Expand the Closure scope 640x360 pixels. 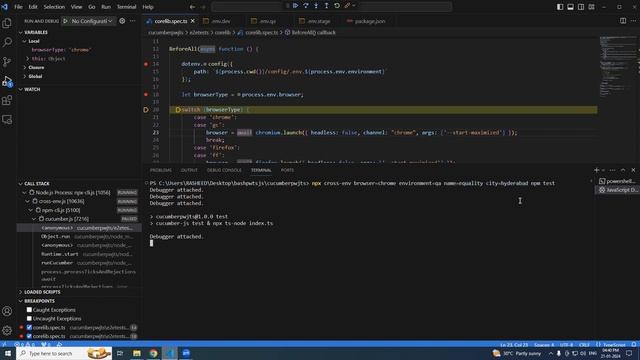point(36,67)
